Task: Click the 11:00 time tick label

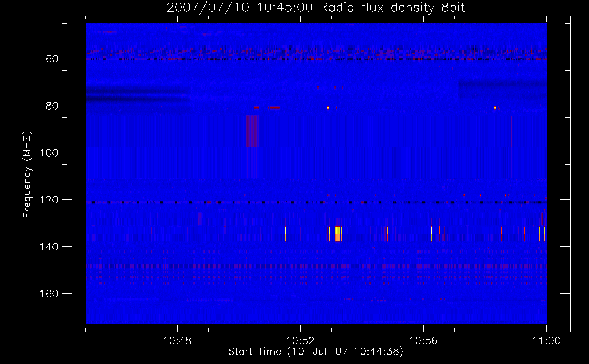Action: tap(546, 341)
